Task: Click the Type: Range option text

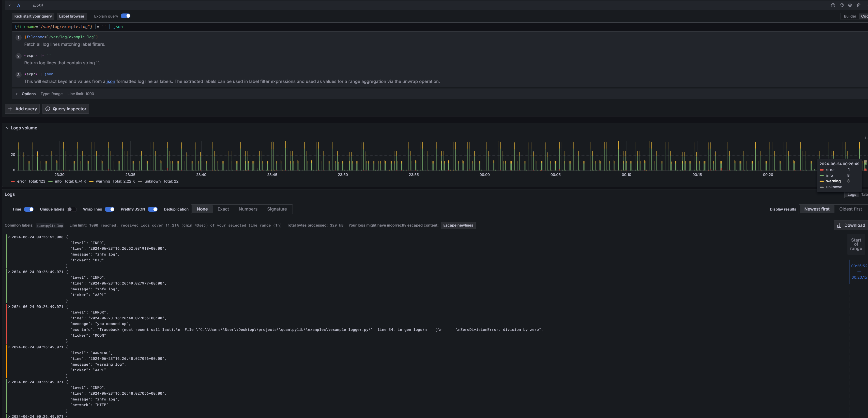Action: point(52,94)
